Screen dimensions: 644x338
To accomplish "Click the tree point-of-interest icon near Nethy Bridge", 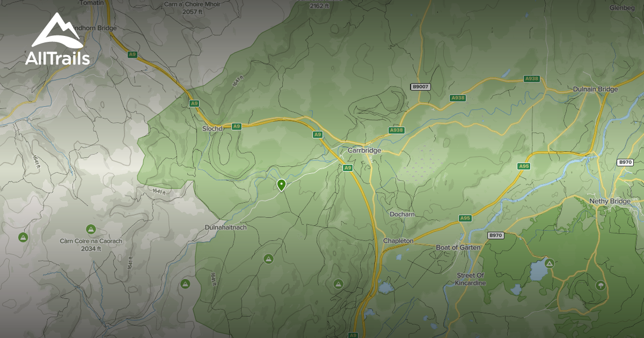I will (599, 284).
